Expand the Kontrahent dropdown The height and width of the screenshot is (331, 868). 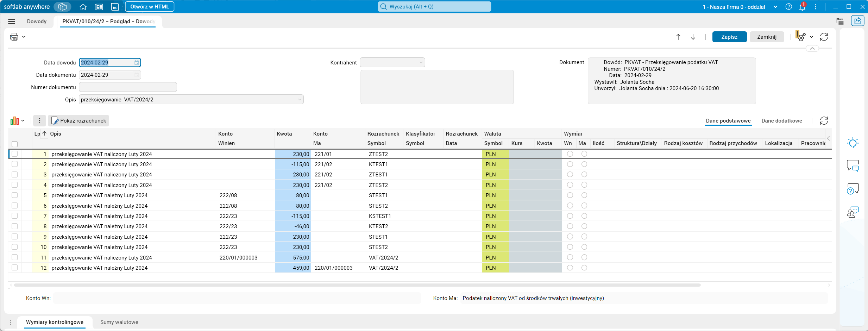point(421,63)
